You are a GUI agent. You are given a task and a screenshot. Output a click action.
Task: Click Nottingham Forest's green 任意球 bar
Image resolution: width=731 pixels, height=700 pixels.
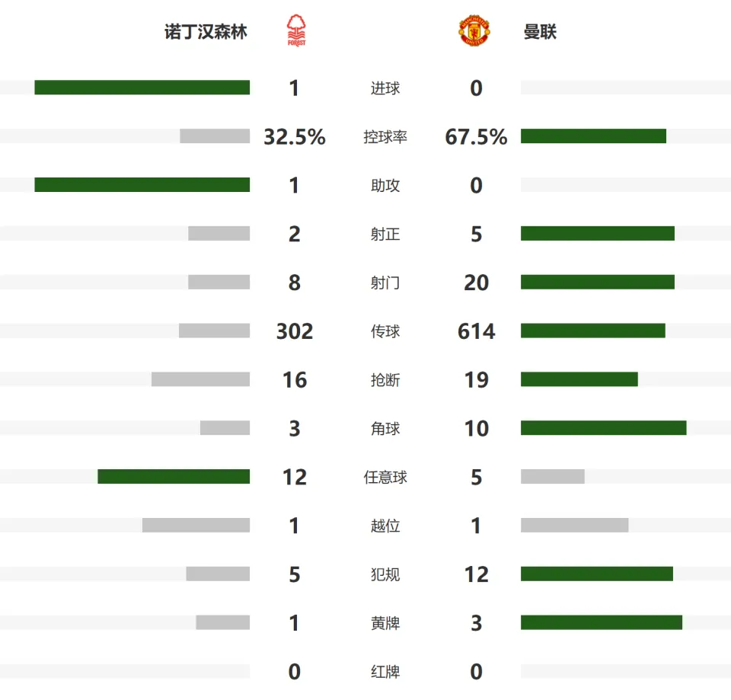pos(174,477)
